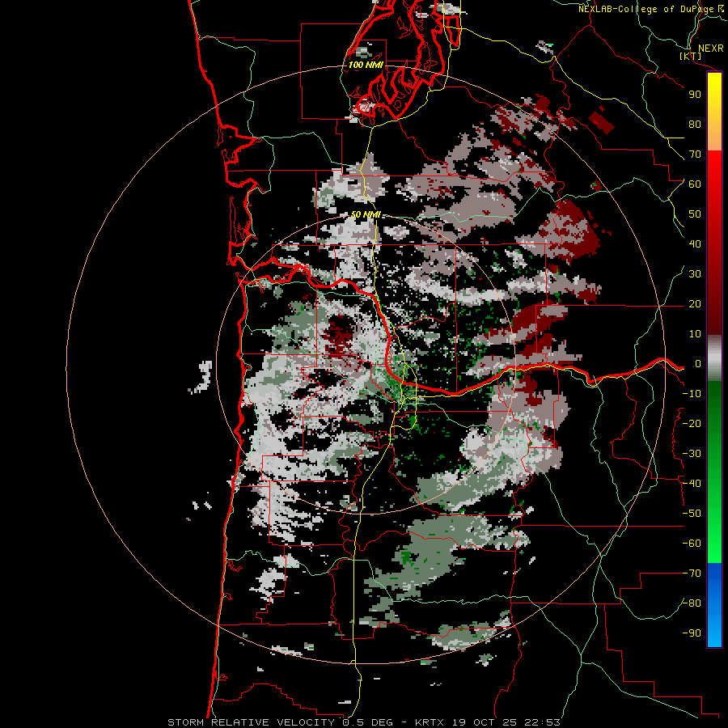This screenshot has height=728, width=728.
Task: Click the 60 value on velocity scale
Action: point(695,184)
